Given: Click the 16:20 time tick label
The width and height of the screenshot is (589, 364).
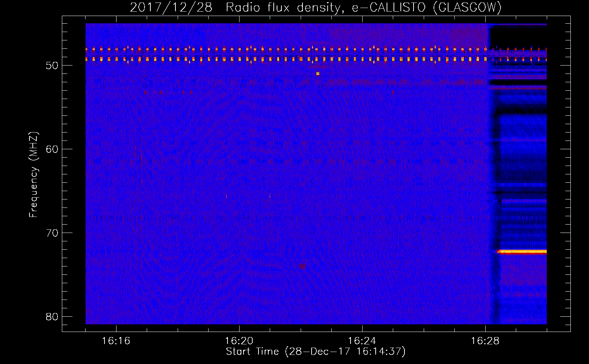Looking at the screenshot, I should point(239,341).
